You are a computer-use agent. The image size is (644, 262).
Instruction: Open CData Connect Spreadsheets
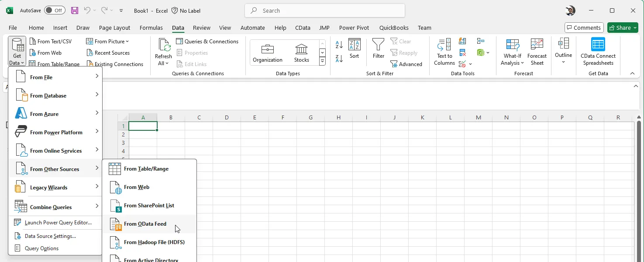[x=598, y=52]
